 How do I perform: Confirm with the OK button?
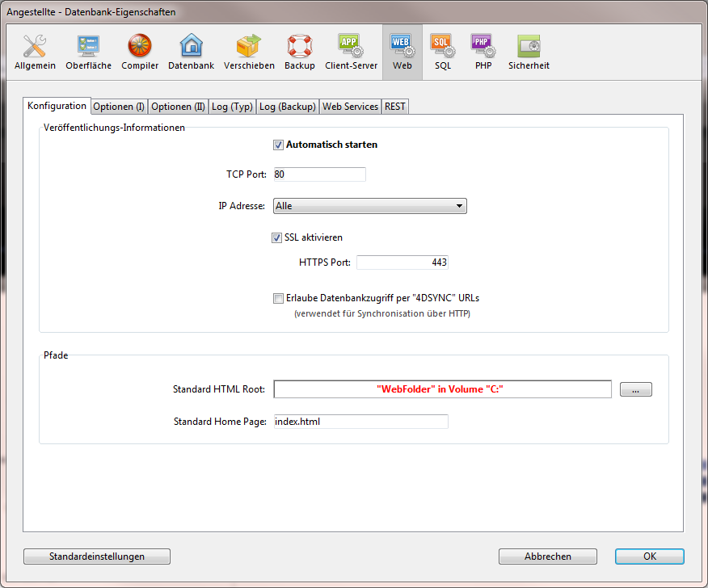point(650,556)
